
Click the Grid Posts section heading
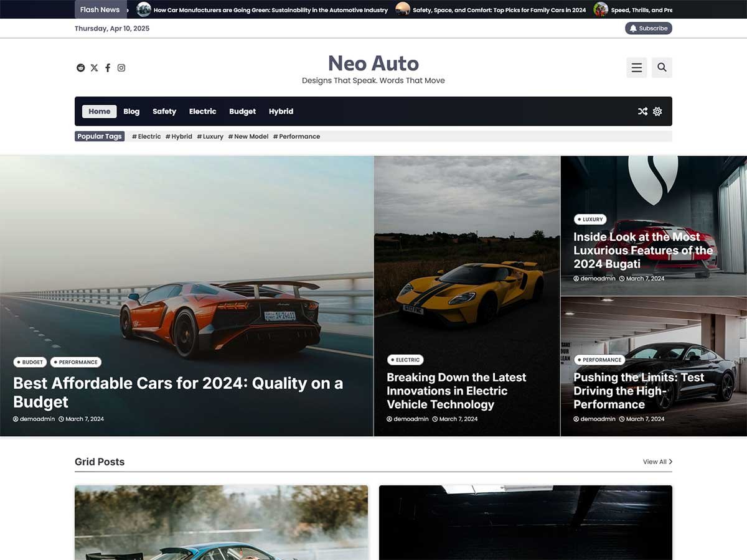(x=100, y=462)
